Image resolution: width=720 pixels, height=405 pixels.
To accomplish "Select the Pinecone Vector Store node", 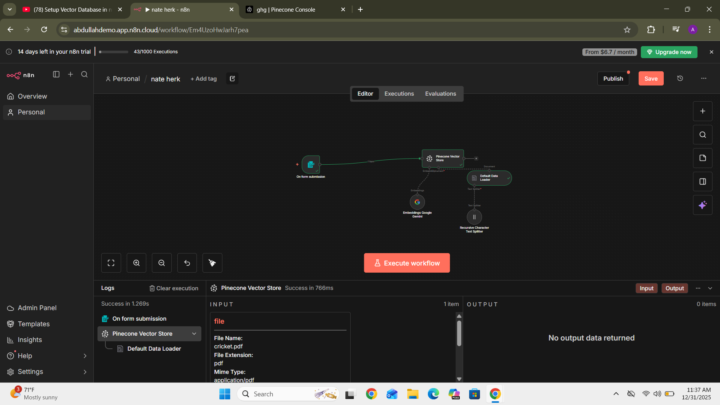I will [428, 158].
